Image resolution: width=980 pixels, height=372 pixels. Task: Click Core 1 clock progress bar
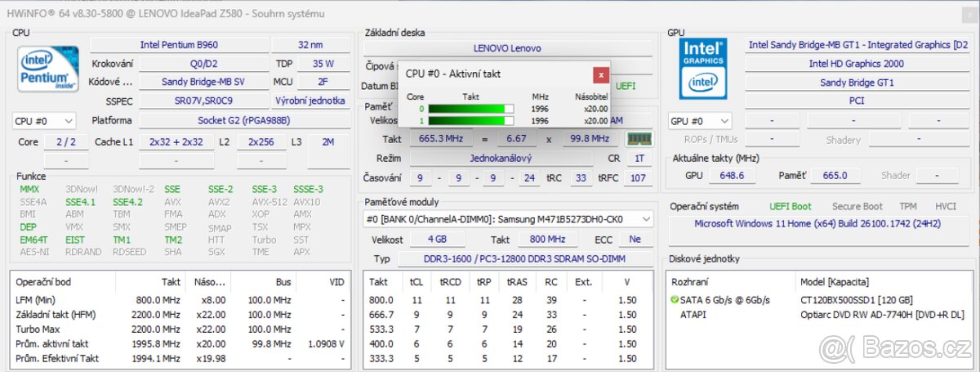click(x=470, y=120)
